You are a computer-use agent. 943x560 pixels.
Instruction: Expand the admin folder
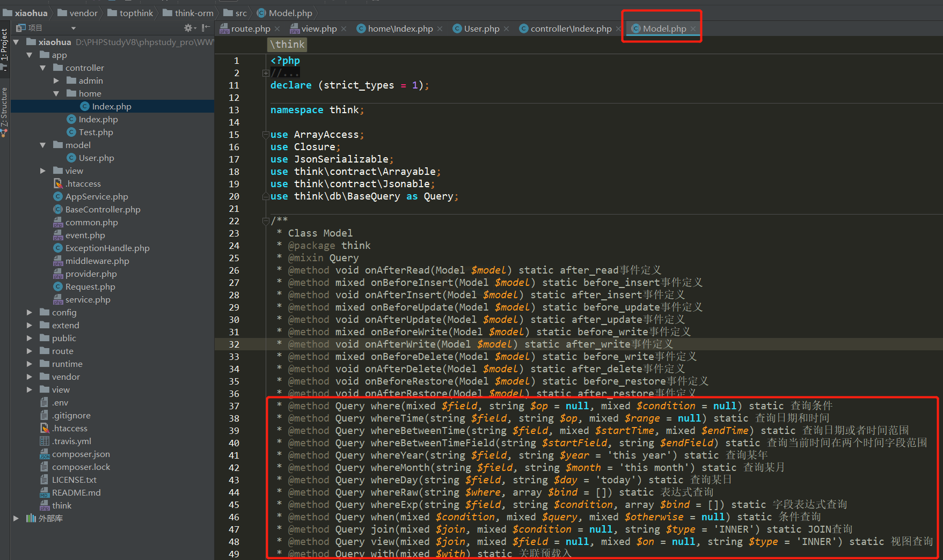(x=56, y=80)
